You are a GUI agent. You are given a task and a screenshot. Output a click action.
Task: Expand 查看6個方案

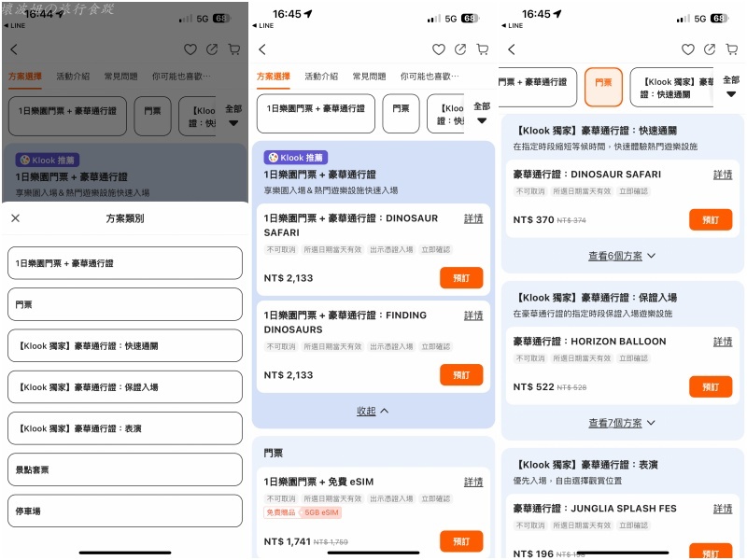[x=622, y=256]
